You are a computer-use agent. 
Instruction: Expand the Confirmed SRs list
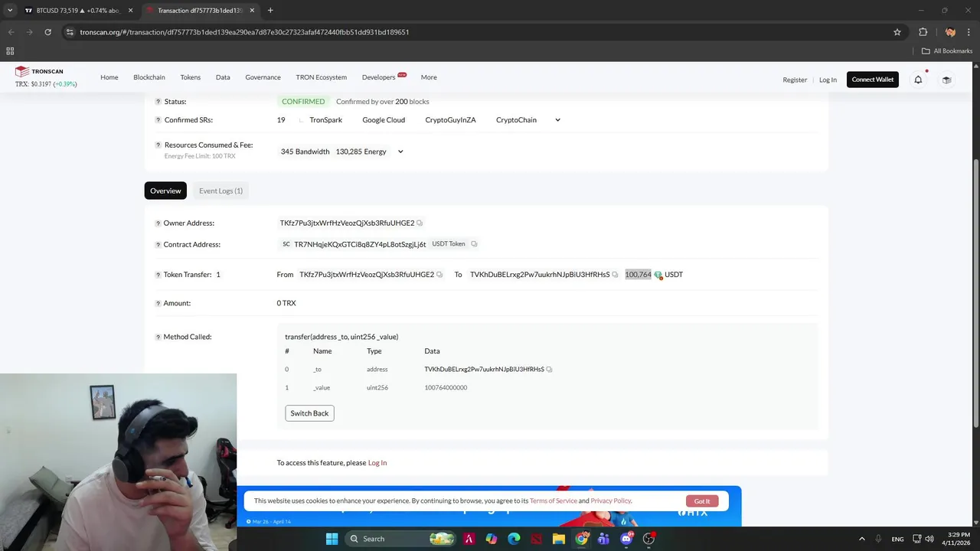(x=557, y=120)
